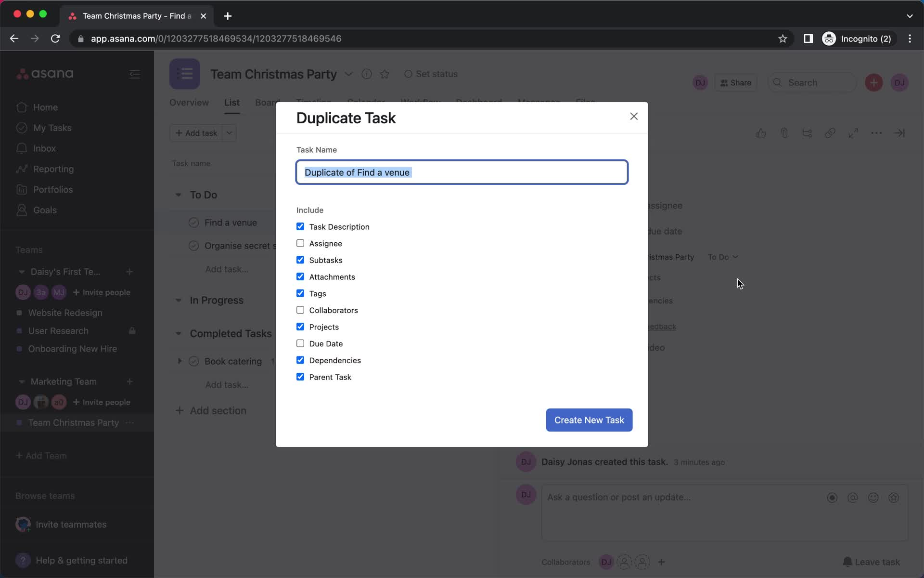The width and height of the screenshot is (924, 578).
Task: Click the Share button
Action: [x=736, y=83]
